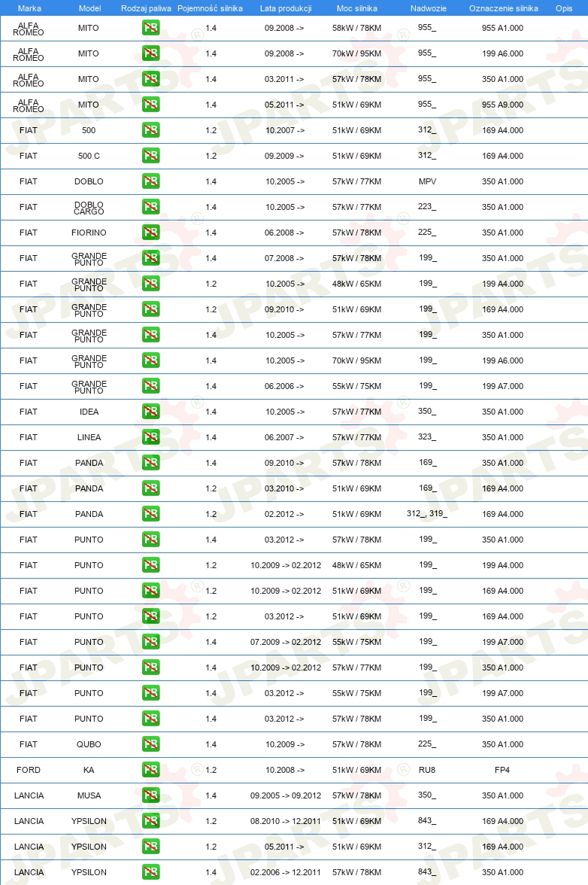Screen dimensions: 588x885
Task: Click the fuel icon in Fiat Idea row
Action: click(x=150, y=412)
